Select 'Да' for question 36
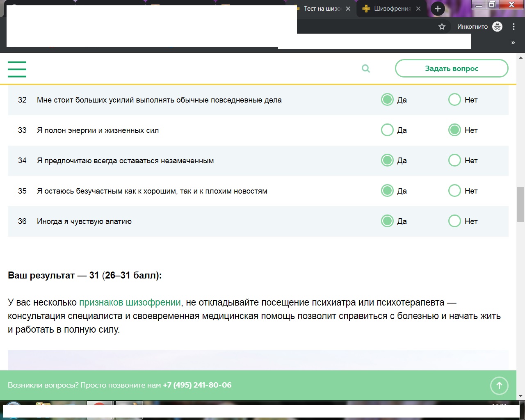525x420 pixels. pyautogui.click(x=387, y=221)
